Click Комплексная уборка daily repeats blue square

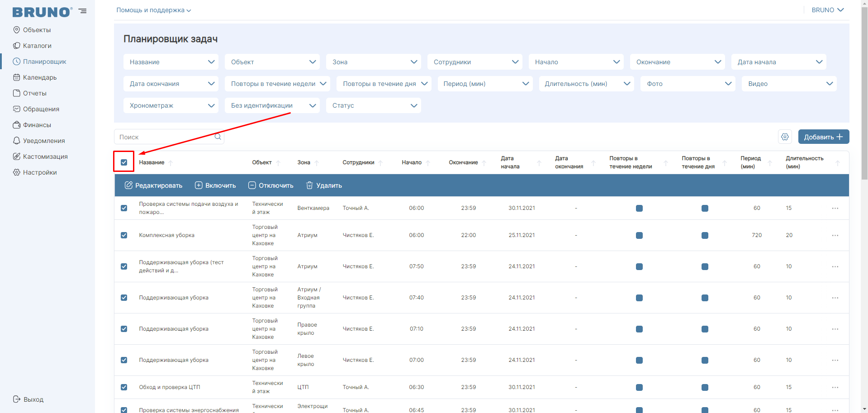pos(705,235)
